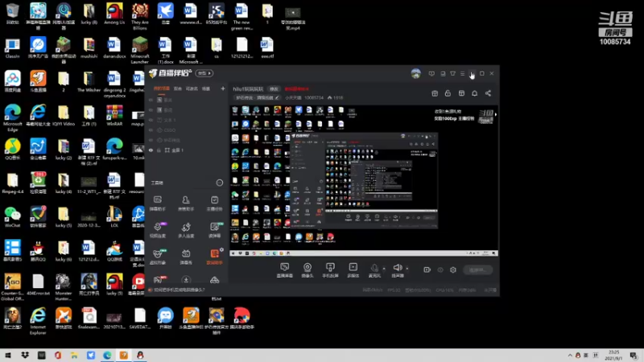Select the active orange scene tab
This screenshot has height=362, width=644.
pos(162,88)
